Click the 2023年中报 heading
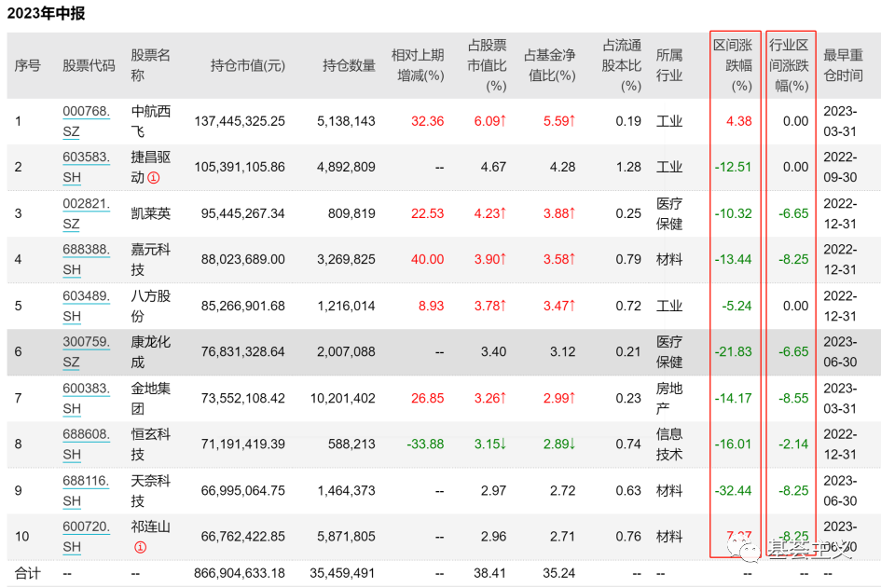The height and width of the screenshot is (588, 881). pos(46,13)
